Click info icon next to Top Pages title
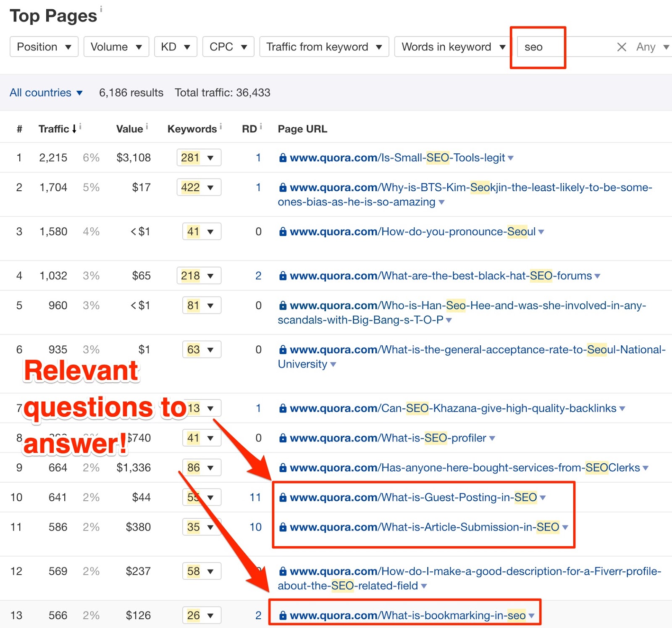Viewport: 672px width, 628px height. (x=101, y=8)
